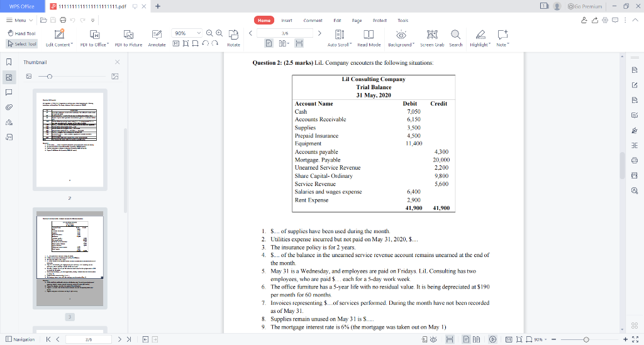This screenshot has height=345, width=644.
Task: Zoom out with the minus magnifier
Action: 209,33
